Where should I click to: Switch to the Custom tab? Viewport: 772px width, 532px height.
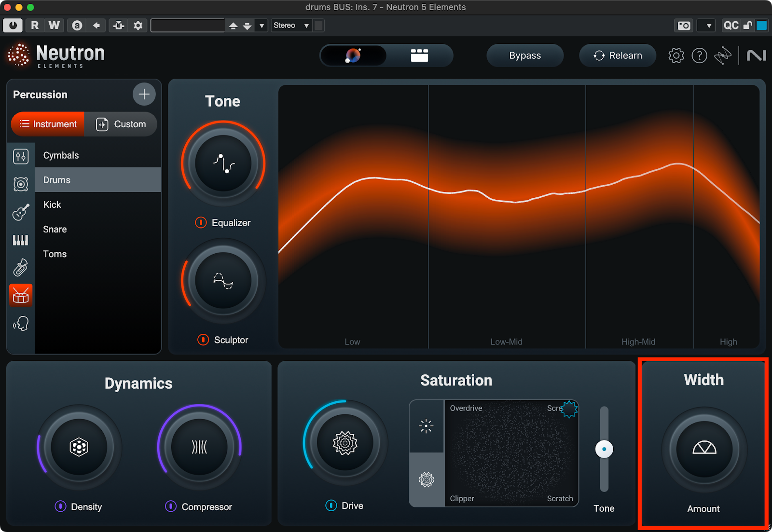pyautogui.click(x=121, y=124)
